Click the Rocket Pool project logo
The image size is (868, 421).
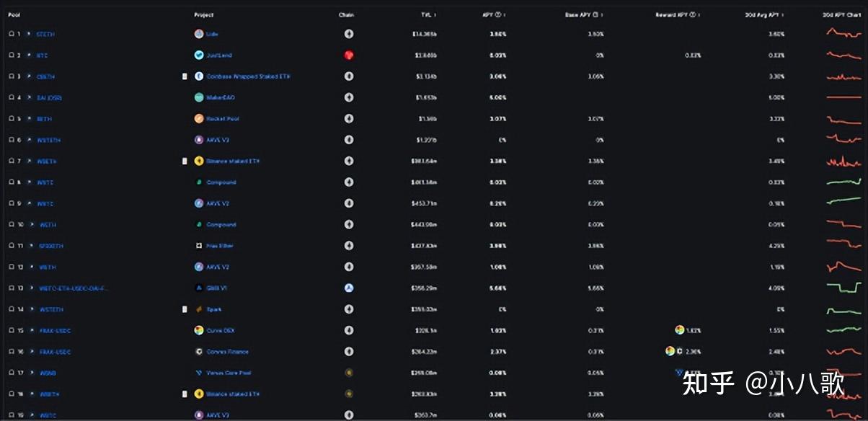(199, 118)
